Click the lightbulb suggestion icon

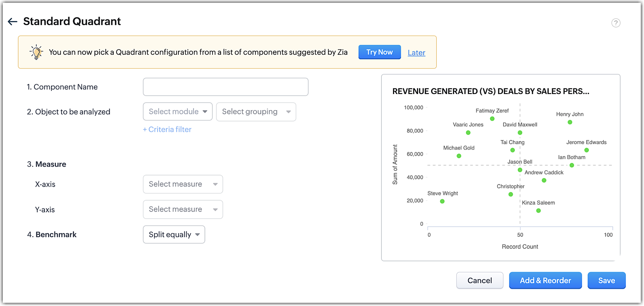[36, 52]
